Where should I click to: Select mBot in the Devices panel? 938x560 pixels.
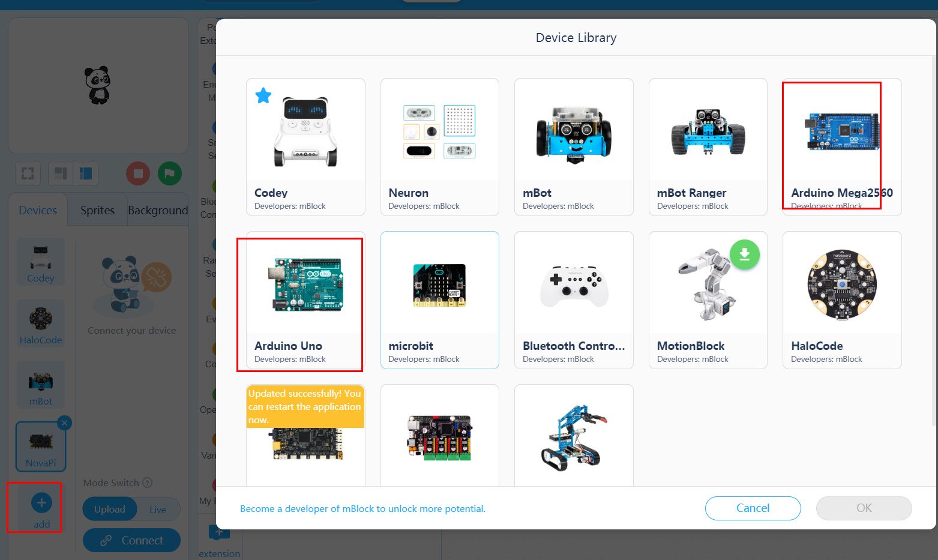[41, 385]
